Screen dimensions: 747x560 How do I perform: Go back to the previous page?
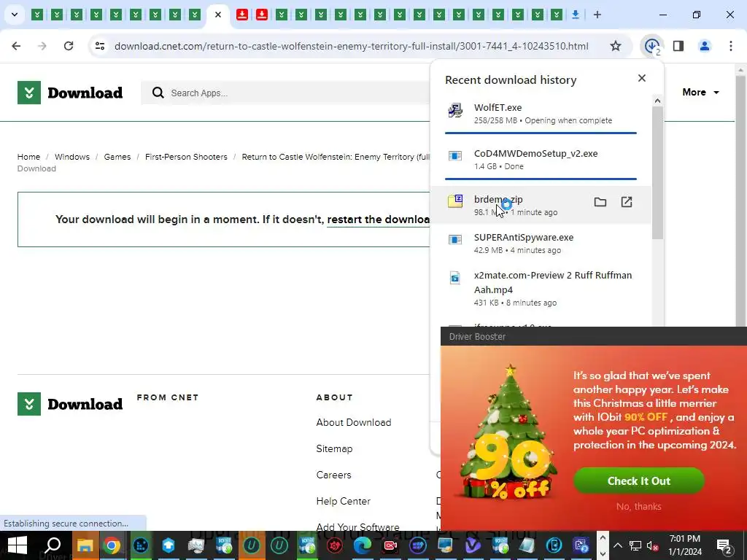click(x=16, y=46)
